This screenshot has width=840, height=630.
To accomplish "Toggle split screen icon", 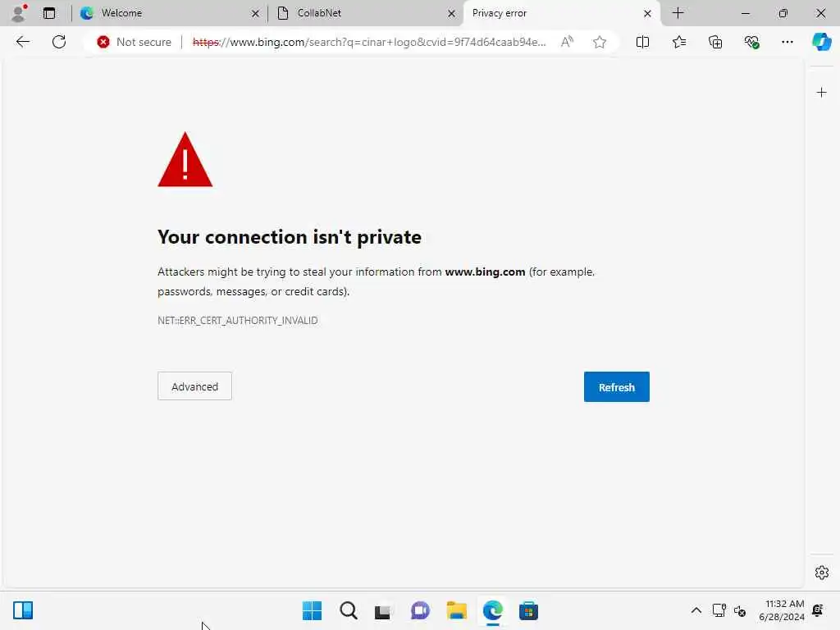I will [642, 42].
